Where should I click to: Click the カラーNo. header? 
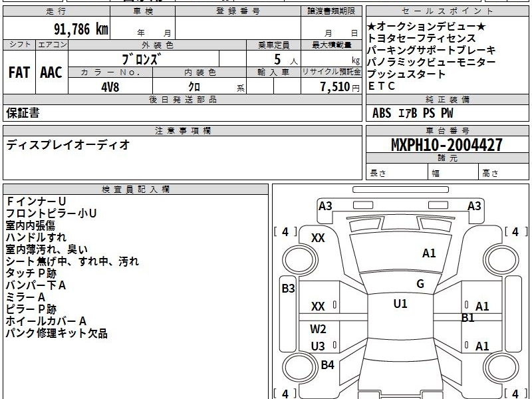(110, 72)
